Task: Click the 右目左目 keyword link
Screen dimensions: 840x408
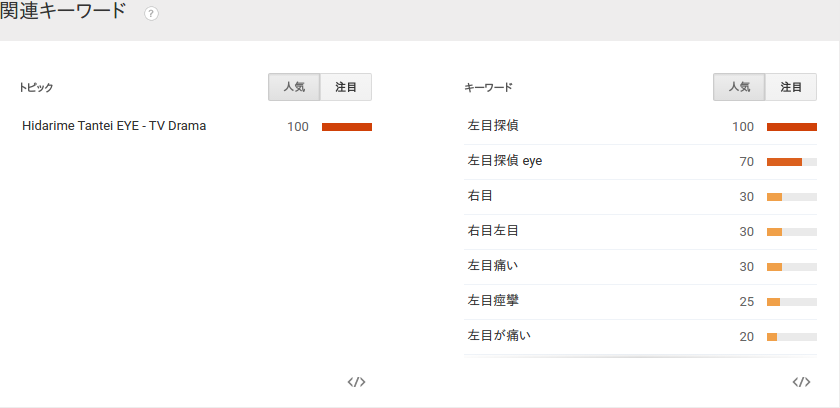Action: (493, 231)
